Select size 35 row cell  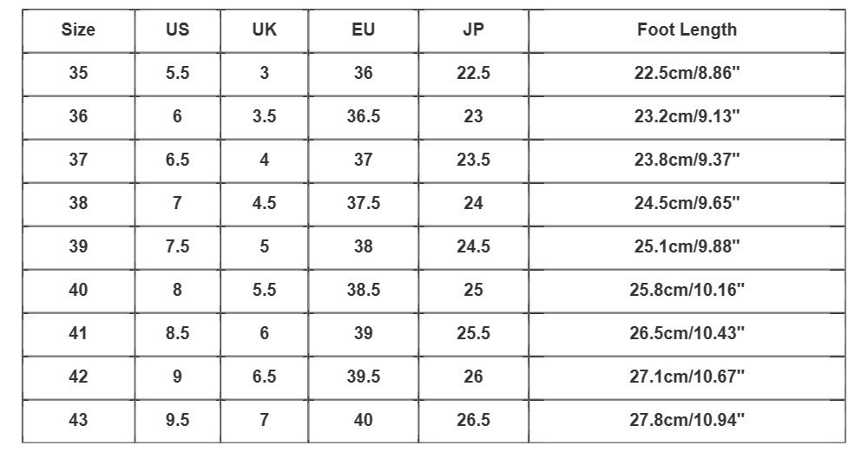[x=78, y=74]
